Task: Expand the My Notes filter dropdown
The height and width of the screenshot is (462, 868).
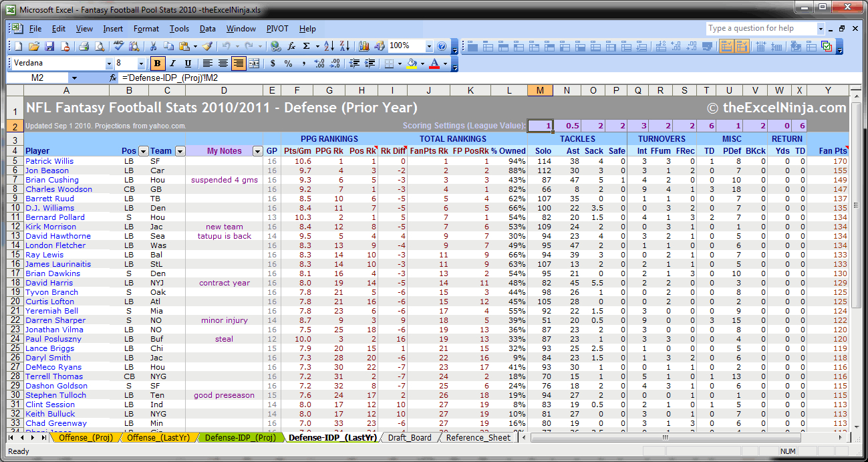Action: point(257,151)
